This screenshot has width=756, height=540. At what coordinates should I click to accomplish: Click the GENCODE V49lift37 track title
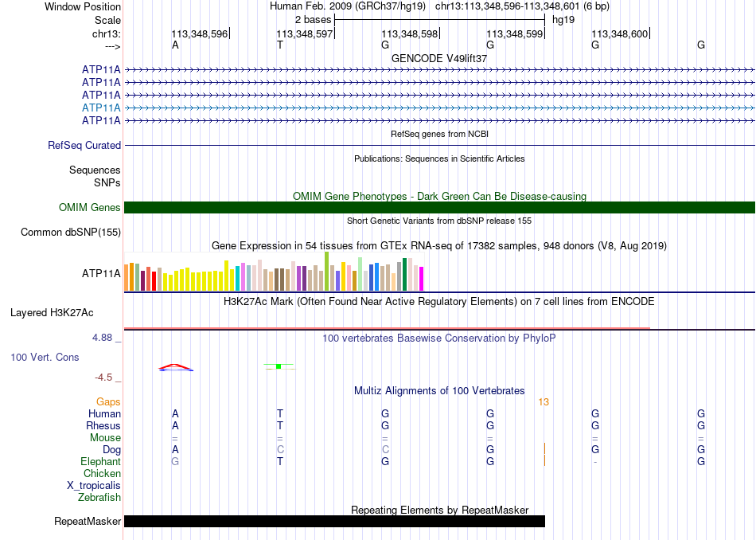coord(439,58)
